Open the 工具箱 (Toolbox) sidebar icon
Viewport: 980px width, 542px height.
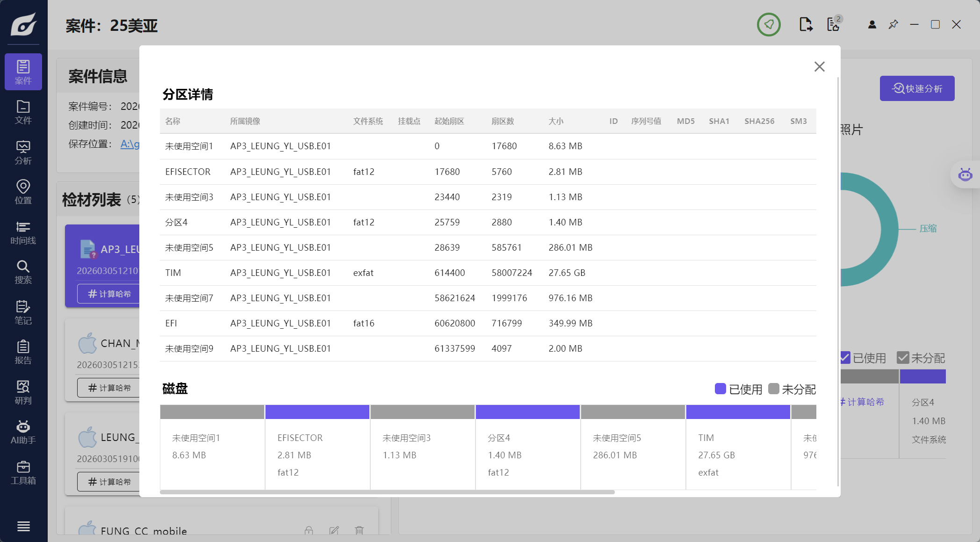click(x=23, y=472)
